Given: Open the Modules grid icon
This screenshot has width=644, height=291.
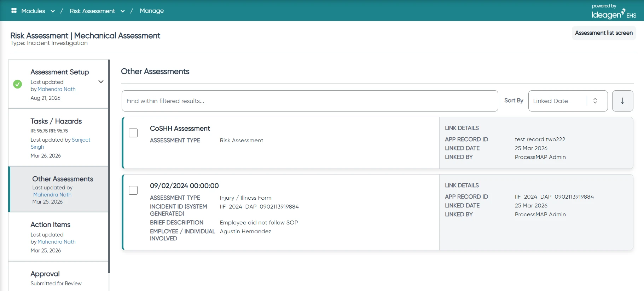Looking at the screenshot, I should [14, 10].
